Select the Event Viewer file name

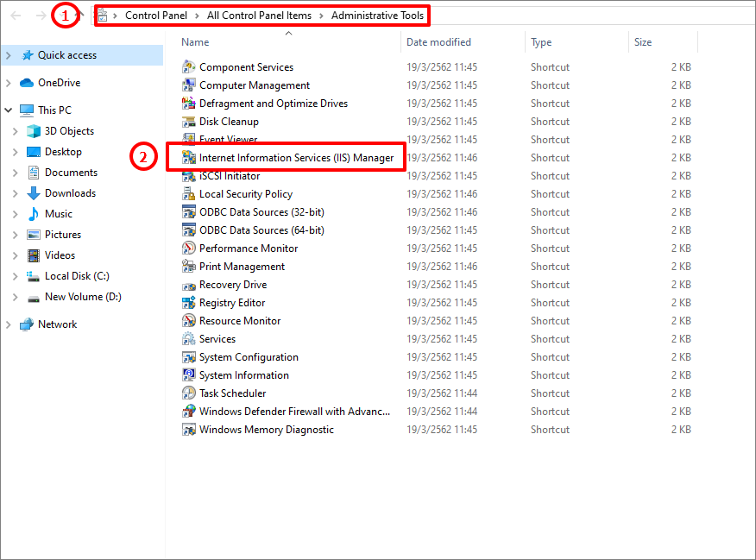coord(229,140)
